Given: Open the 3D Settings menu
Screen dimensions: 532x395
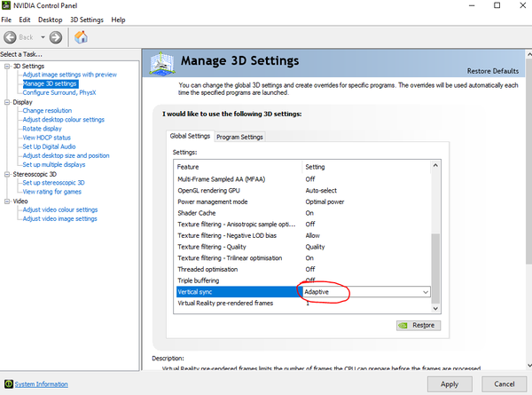Looking at the screenshot, I should pos(86,20).
